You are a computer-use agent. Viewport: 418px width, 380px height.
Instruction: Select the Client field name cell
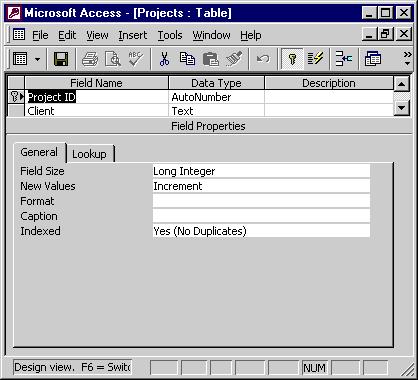point(97,111)
